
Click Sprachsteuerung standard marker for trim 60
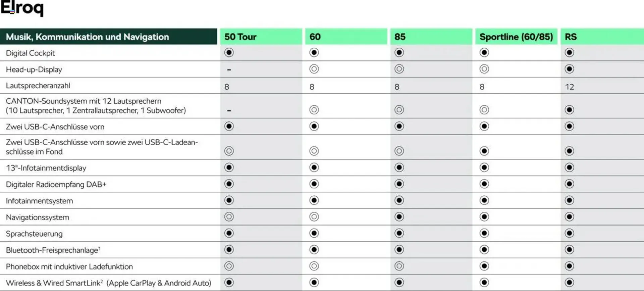pyautogui.click(x=314, y=233)
